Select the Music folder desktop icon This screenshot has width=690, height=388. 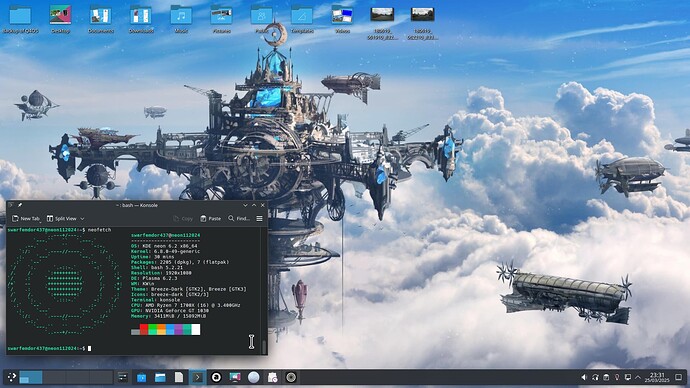(181, 19)
